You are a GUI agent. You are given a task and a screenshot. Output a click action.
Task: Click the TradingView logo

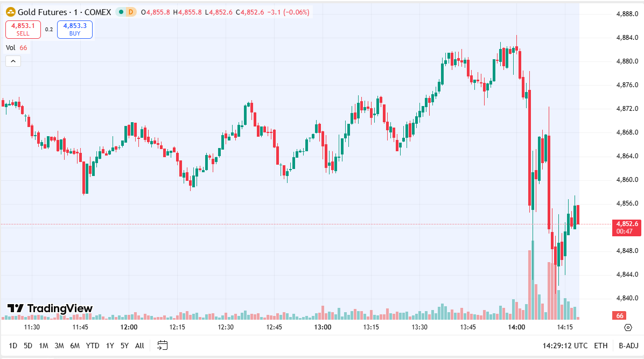(x=50, y=308)
